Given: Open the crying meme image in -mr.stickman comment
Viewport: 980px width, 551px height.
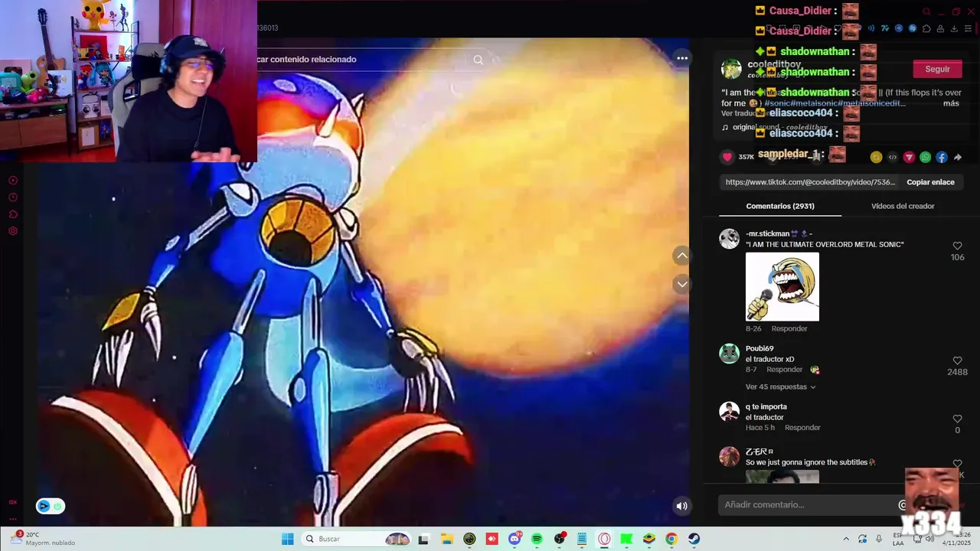Looking at the screenshot, I should (x=782, y=286).
